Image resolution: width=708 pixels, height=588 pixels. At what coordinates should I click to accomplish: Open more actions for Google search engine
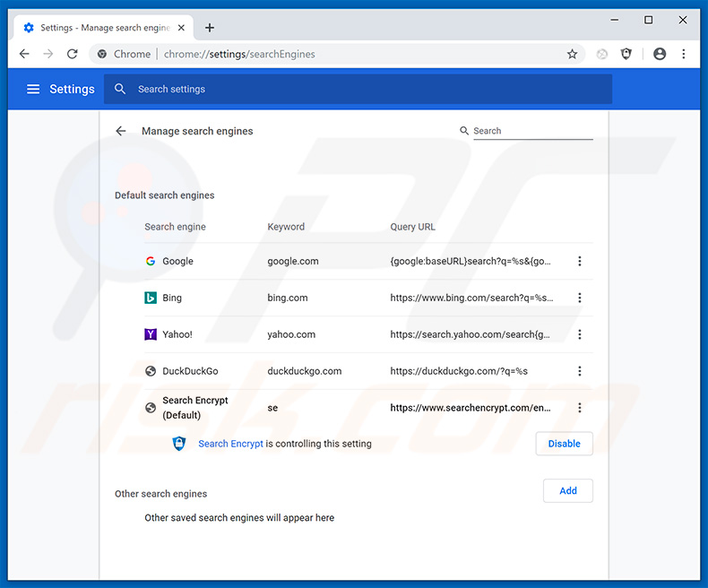pos(580,261)
